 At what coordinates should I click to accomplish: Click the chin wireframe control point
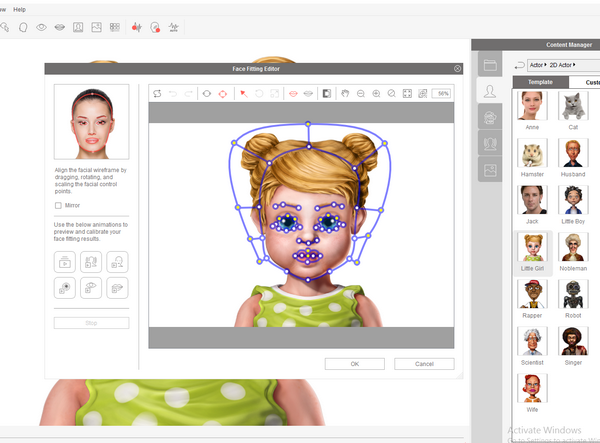pyautogui.click(x=308, y=280)
